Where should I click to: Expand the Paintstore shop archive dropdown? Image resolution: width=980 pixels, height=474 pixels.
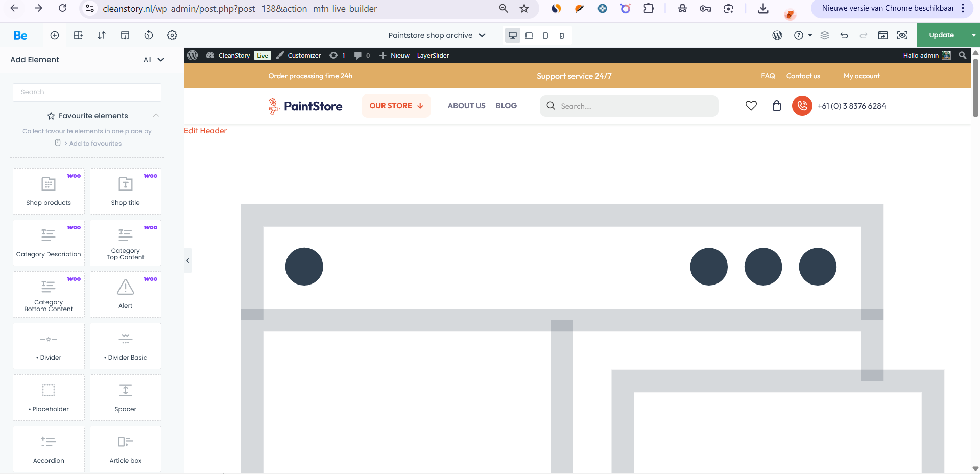click(437, 35)
